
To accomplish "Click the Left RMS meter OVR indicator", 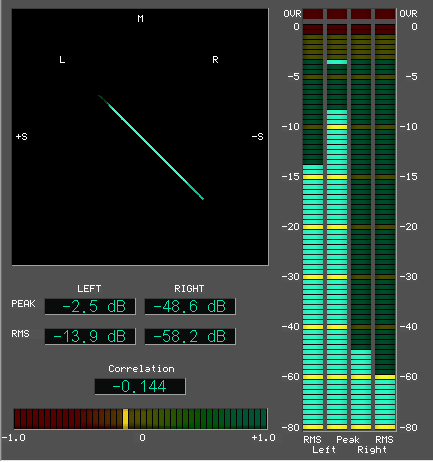I will 313,14.
